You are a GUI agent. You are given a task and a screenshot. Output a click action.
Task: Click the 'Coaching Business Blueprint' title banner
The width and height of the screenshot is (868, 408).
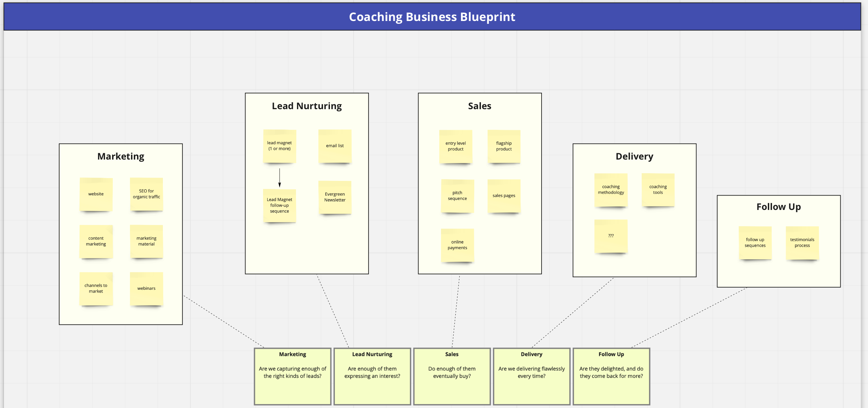[432, 17]
